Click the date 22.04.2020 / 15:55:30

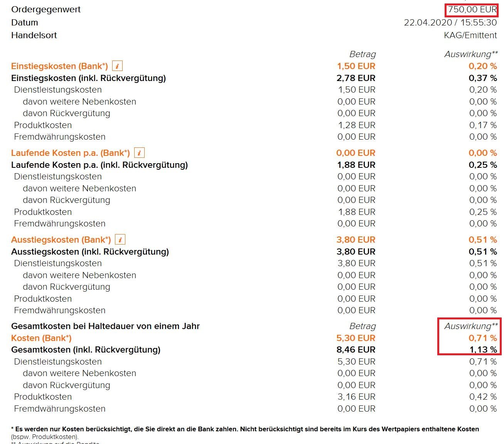click(x=450, y=22)
